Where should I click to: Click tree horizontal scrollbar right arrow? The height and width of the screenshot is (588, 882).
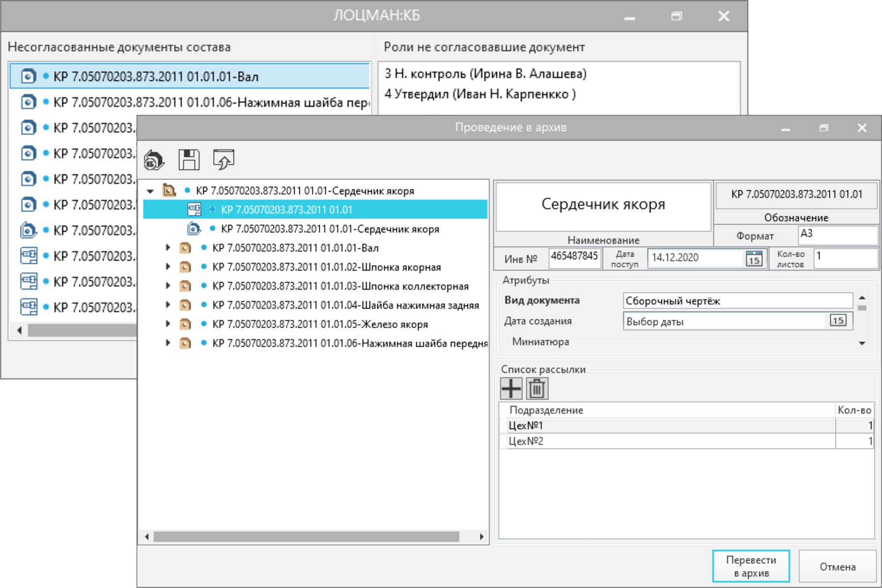coord(481,536)
